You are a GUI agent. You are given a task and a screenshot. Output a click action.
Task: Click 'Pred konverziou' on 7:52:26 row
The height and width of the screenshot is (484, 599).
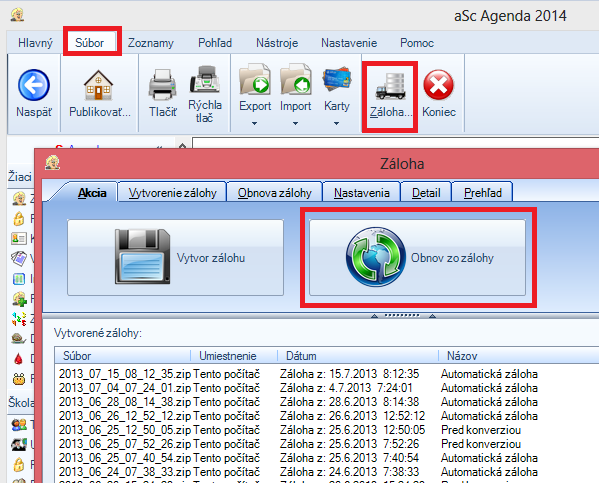(481, 444)
